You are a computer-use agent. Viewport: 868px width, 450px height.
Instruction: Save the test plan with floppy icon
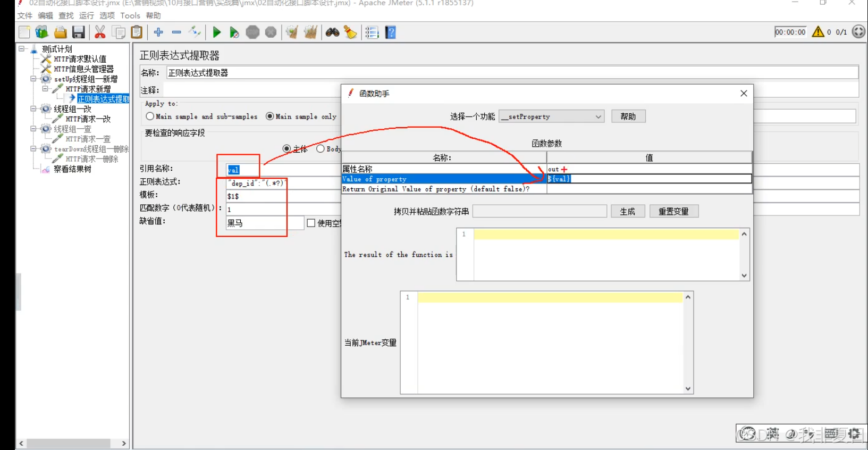click(x=79, y=32)
